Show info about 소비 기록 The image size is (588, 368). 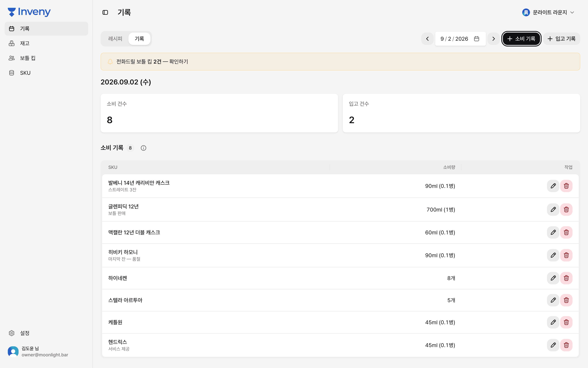coord(143,148)
